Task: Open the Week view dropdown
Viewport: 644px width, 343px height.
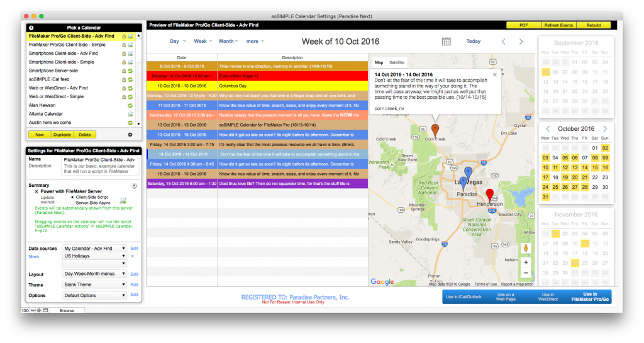Action: point(203,41)
